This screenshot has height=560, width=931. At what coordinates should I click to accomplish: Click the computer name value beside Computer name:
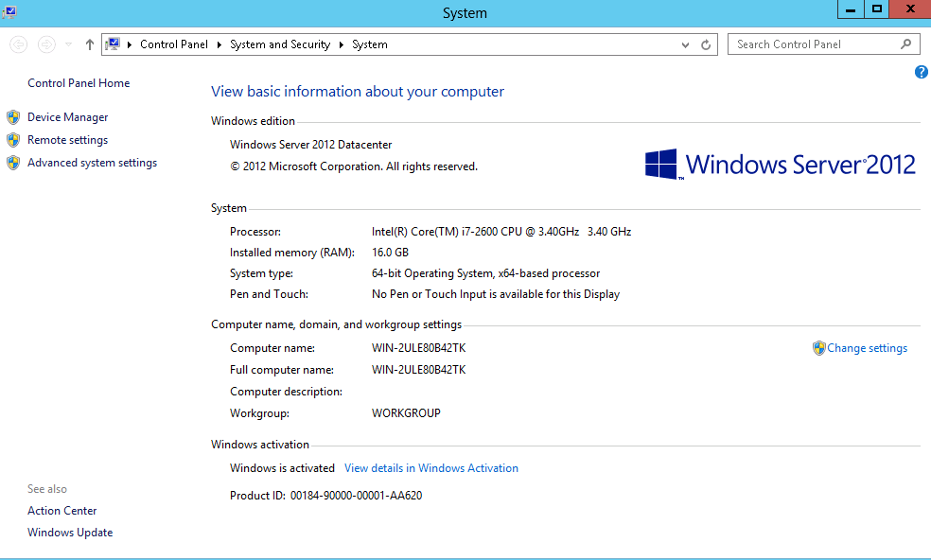(x=418, y=348)
